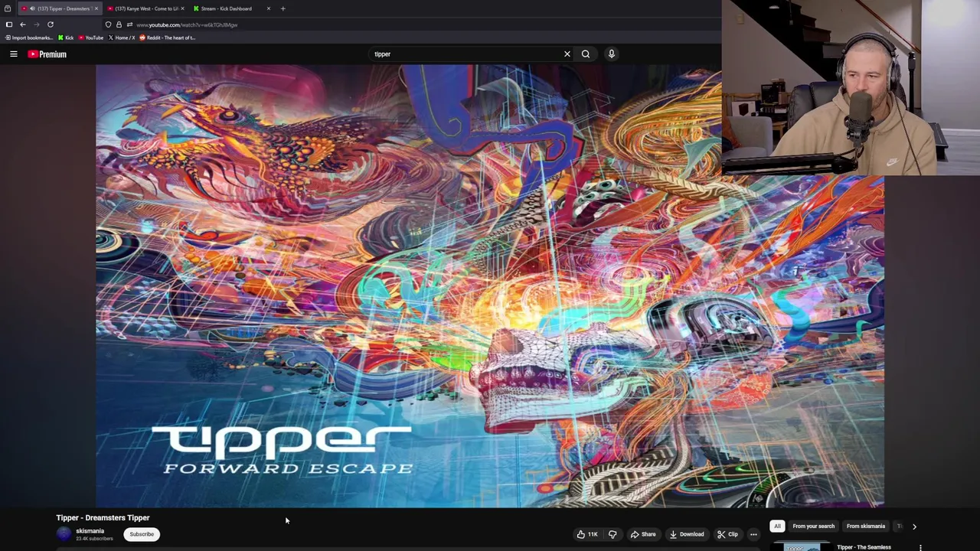Viewport: 980px width, 551px height.
Task: Switch to Tipper - Dreamsters tab
Action: pyautogui.click(x=60, y=8)
